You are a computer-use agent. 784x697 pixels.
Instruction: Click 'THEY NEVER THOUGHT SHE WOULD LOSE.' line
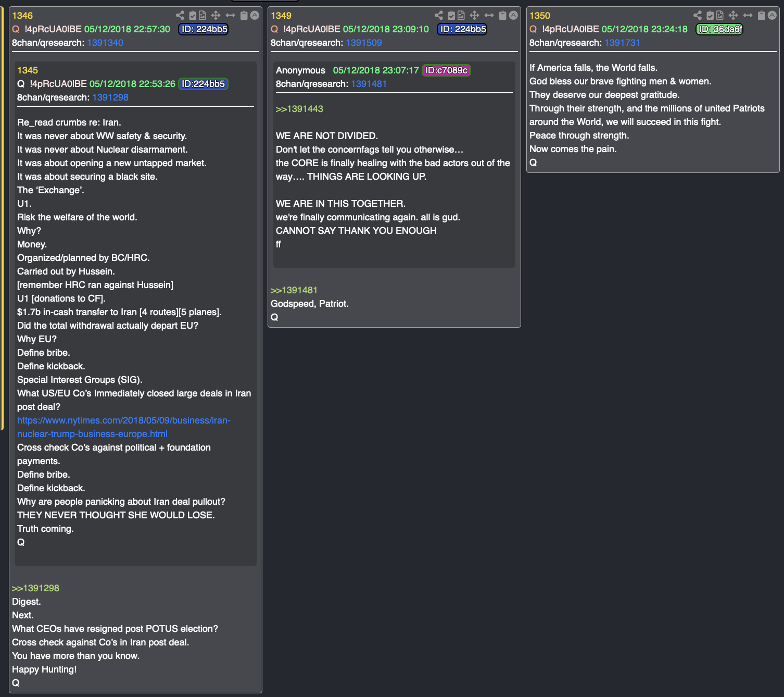pyautogui.click(x=116, y=515)
